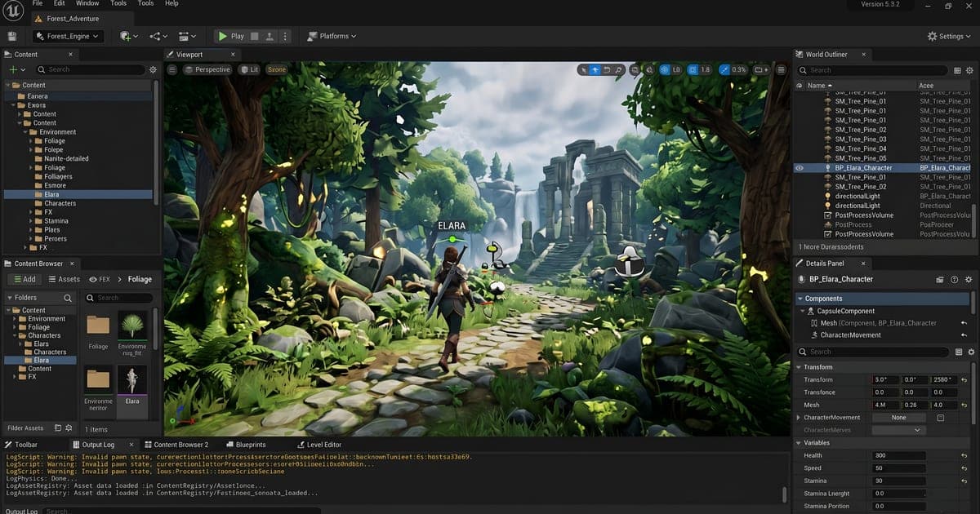Open the Window menu
Screen dimensions: 980x514
[87, 3]
